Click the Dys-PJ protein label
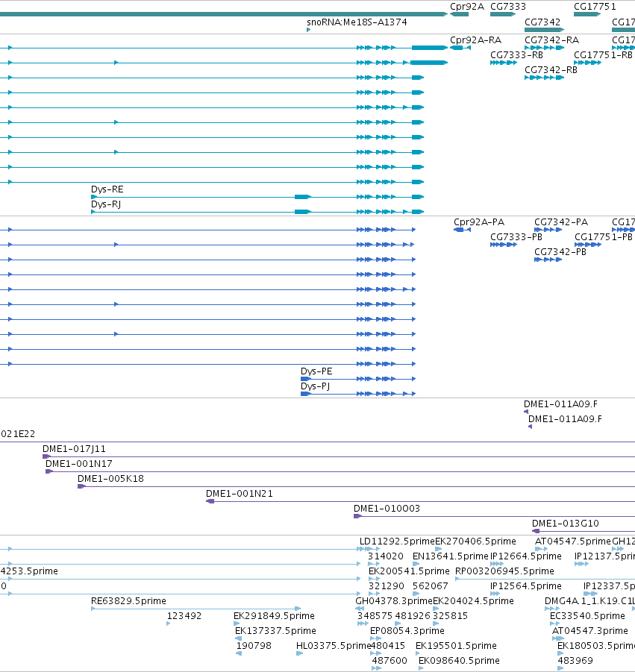Screen dimensions: 635x672 (x=315, y=386)
